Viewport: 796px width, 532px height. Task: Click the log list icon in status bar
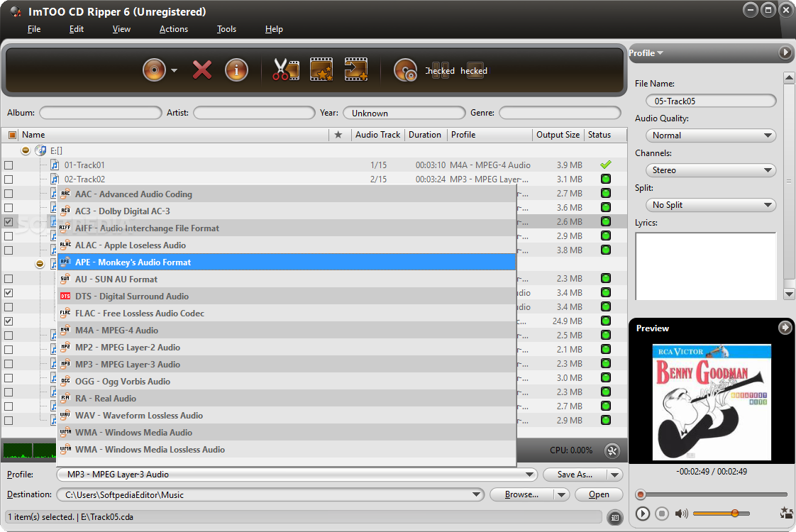pyautogui.click(x=615, y=517)
